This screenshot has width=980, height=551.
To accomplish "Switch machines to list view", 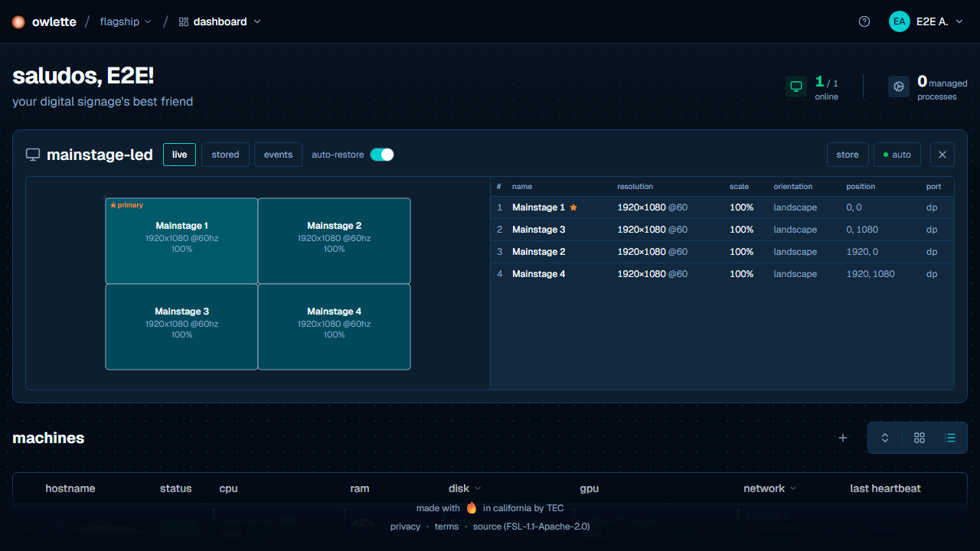I will tap(950, 438).
